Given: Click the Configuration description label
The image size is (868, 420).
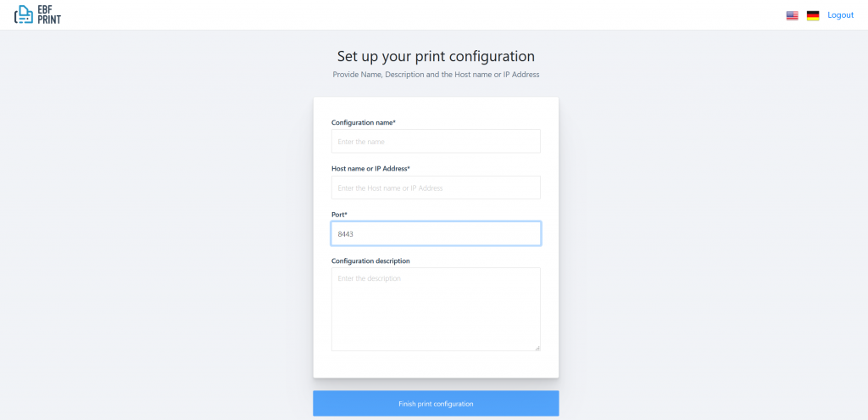Looking at the screenshot, I should 370,260.
